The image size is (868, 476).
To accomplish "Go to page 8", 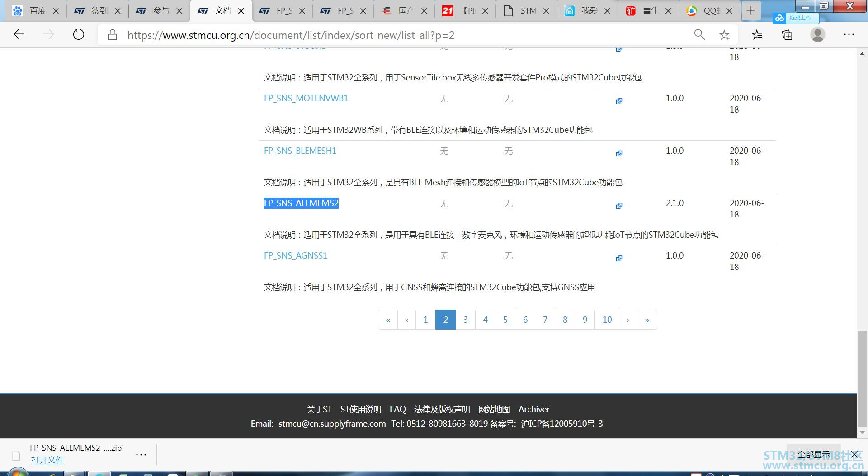I will pyautogui.click(x=565, y=320).
